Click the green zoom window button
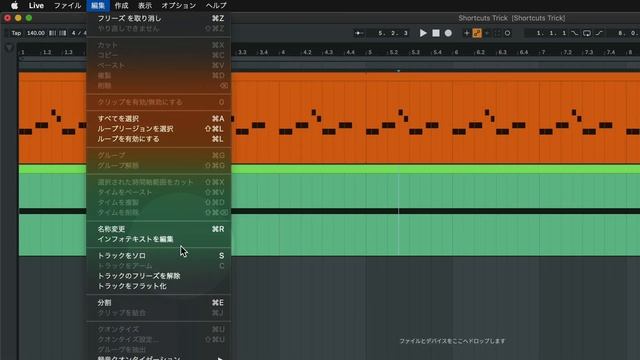 click(29, 18)
